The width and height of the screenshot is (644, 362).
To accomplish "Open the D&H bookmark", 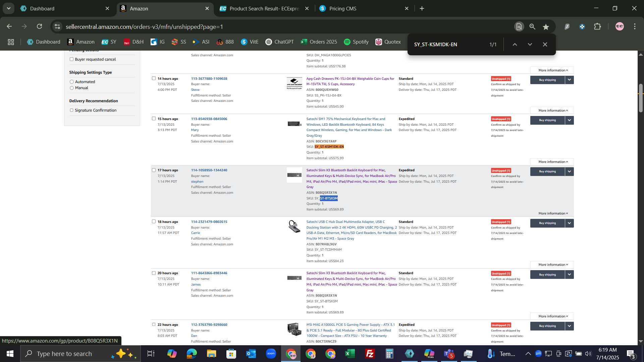I will coord(133,42).
